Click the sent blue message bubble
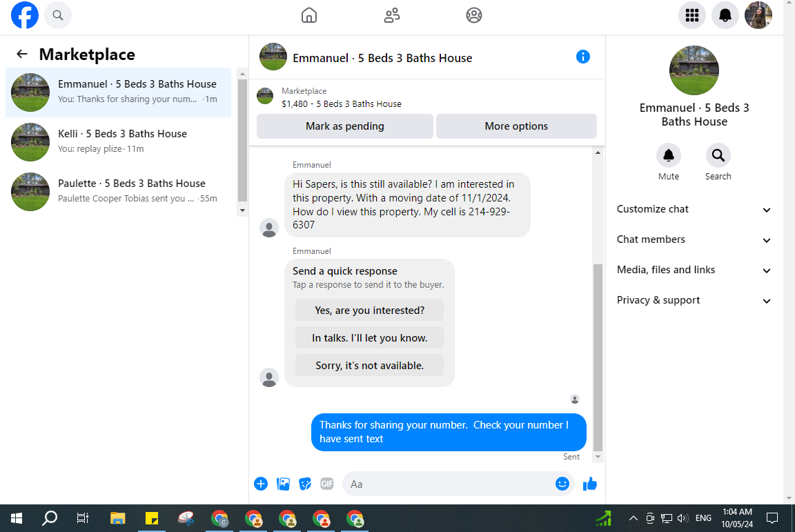The image size is (795, 532). [x=449, y=432]
